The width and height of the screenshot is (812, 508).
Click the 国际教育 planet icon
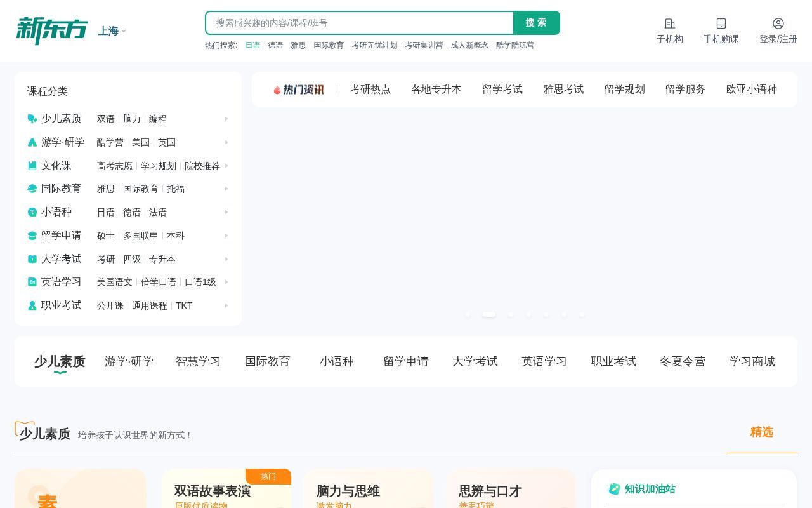(32, 189)
